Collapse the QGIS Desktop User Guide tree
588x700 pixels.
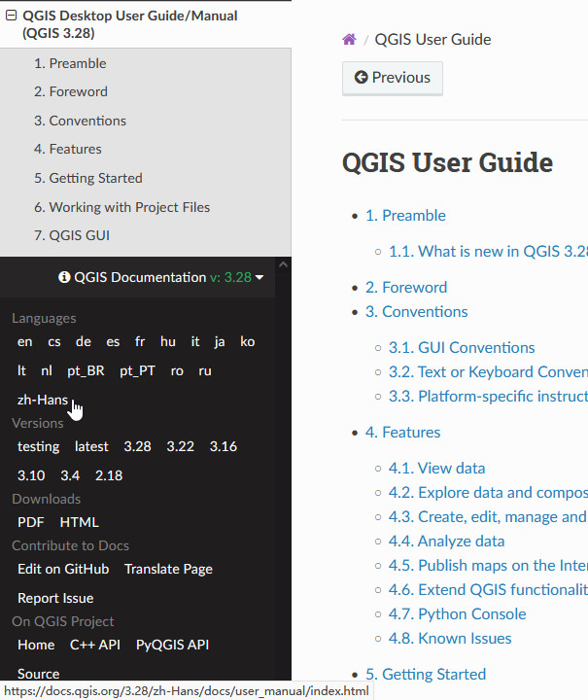tap(11, 16)
